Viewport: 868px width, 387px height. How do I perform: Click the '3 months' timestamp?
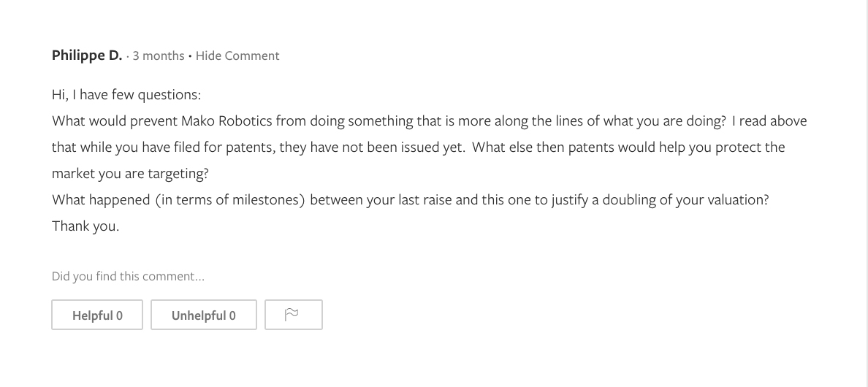[159, 55]
